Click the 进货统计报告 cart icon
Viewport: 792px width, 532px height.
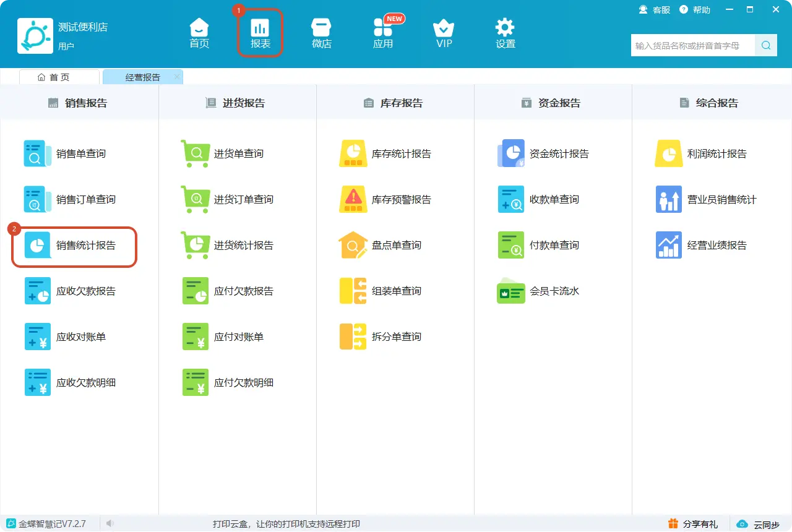[x=195, y=245]
